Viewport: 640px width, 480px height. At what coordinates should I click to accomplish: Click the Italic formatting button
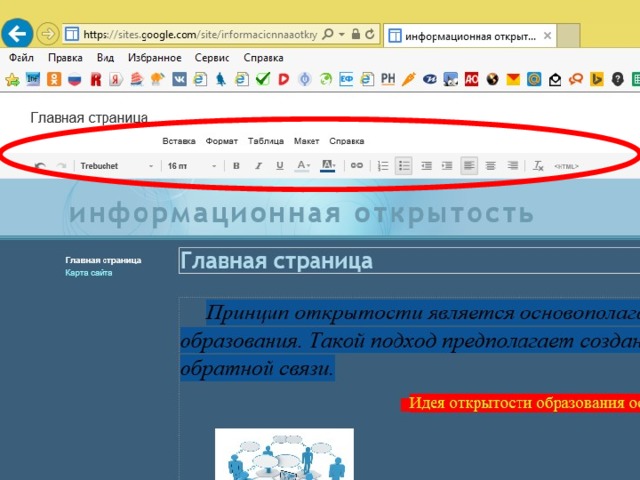click(x=258, y=166)
